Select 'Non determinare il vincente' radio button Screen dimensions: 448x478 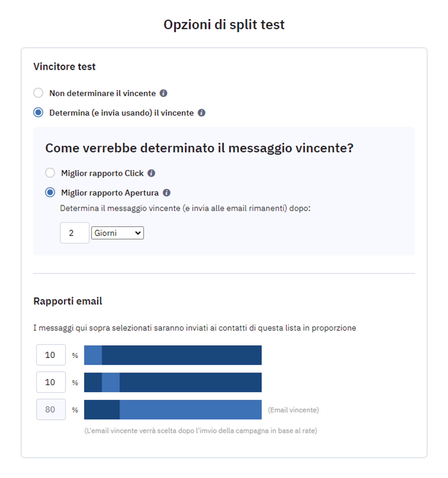coord(38,93)
